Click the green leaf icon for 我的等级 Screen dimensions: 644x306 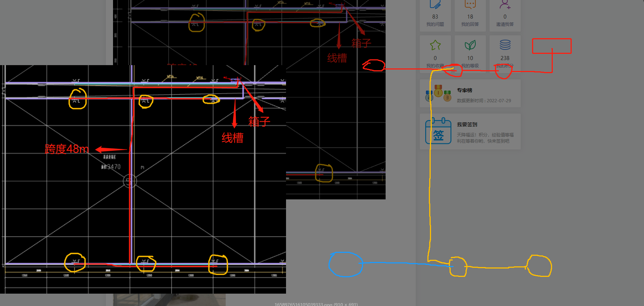coord(470,45)
